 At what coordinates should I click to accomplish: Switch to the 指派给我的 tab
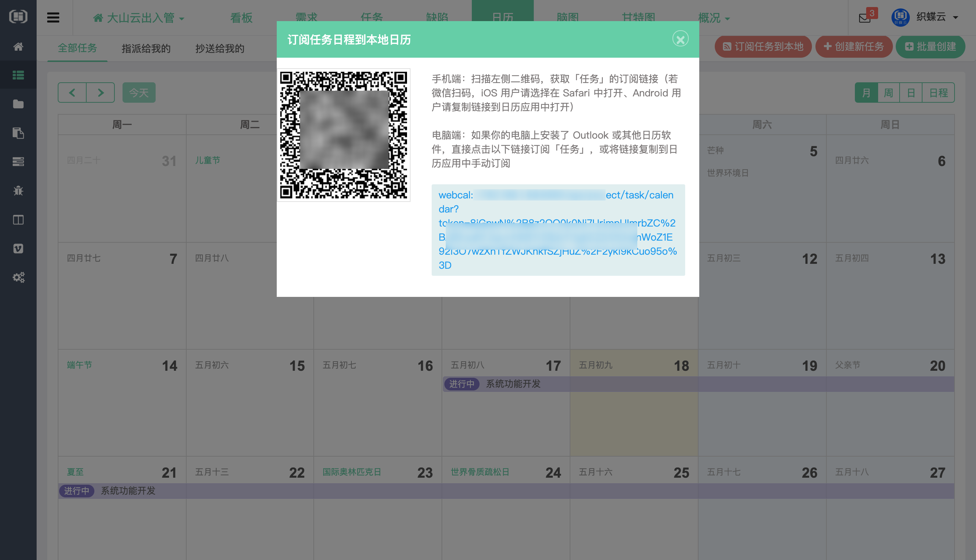click(146, 49)
